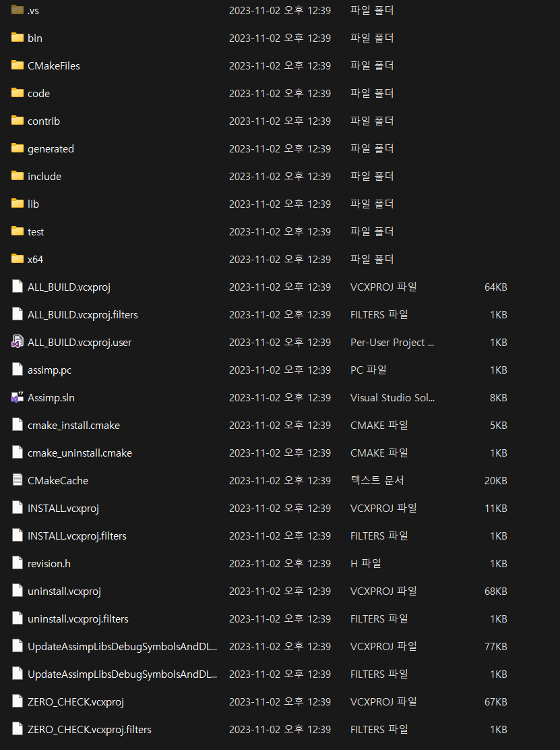Click the code folder icon
Image resolution: width=560 pixels, height=750 pixels.
point(18,93)
